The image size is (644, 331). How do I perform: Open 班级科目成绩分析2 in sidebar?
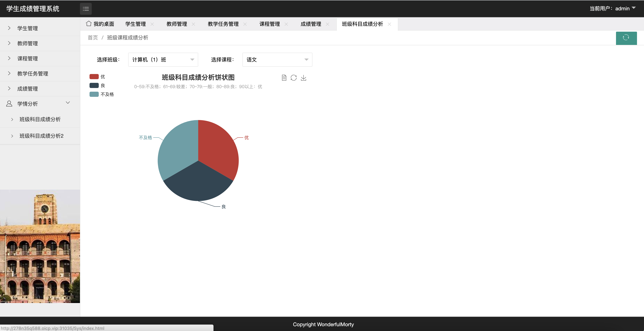(41, 136)
